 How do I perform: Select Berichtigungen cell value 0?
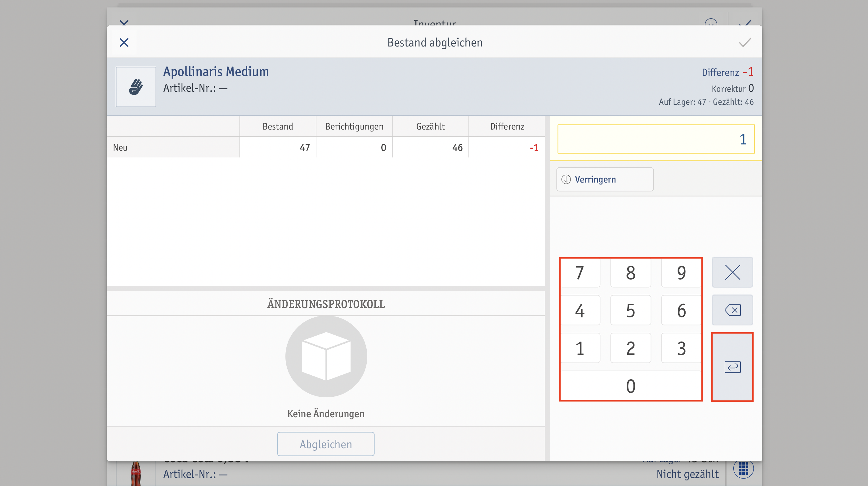click(354, 148)
